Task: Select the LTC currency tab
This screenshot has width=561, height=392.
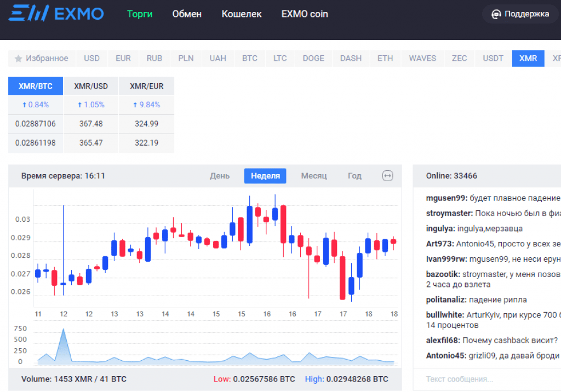Action: 280,58
